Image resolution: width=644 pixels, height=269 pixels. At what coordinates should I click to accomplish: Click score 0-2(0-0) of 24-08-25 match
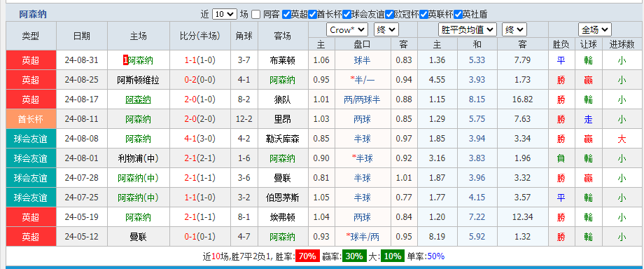(200, 80)
